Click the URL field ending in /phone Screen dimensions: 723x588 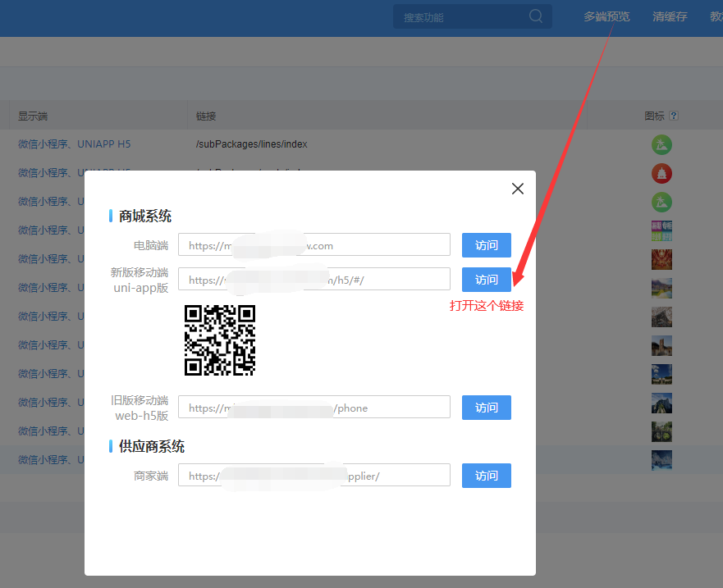(x=313, y=408)
